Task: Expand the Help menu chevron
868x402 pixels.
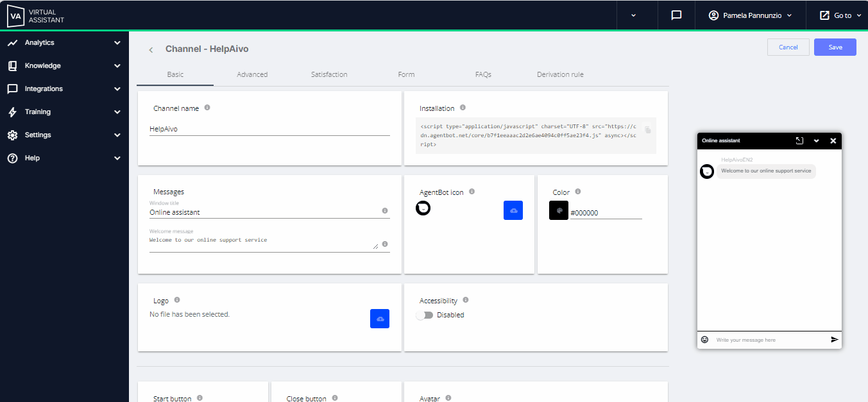Action: coord(117,158)
